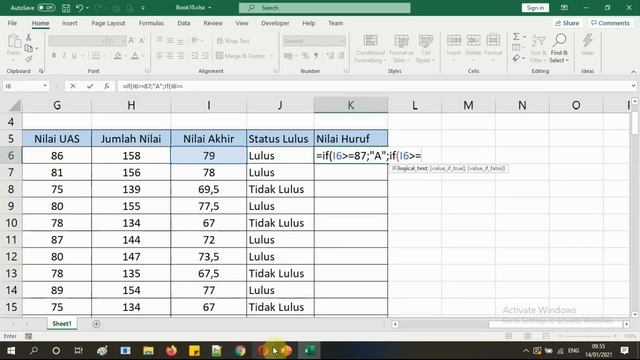Open the Developer tab

point(276,23)
